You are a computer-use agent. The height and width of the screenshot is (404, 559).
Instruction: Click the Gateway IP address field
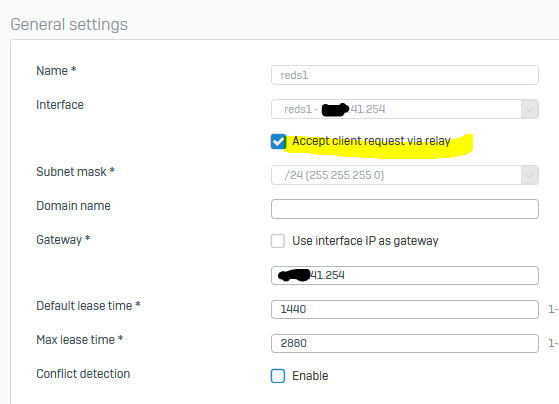(x=405, y=275)
